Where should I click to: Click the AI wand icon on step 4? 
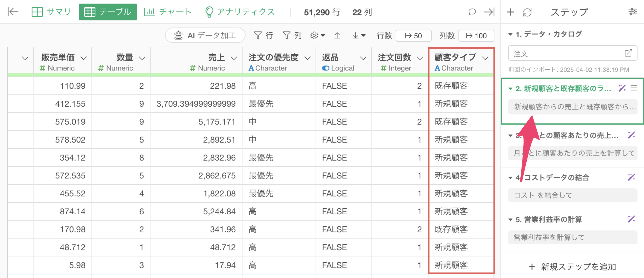coord(631,177)
